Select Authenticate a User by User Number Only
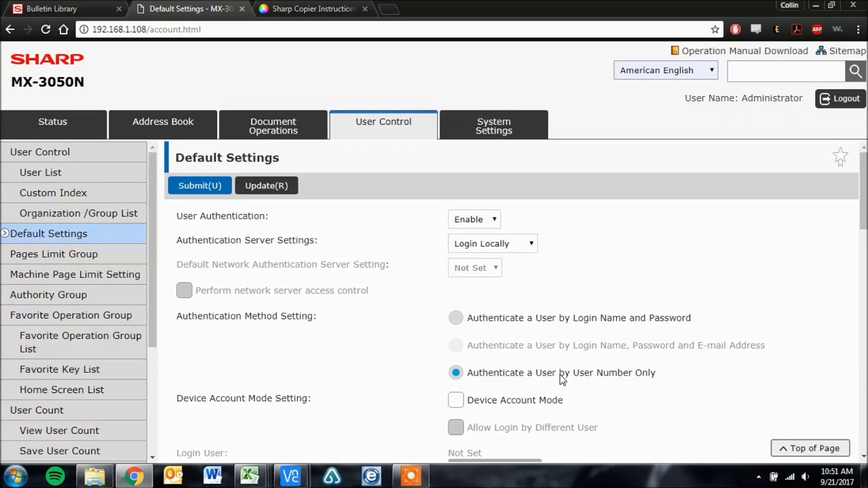Image resolution: width=868 pixels, height=488 pixels. [x=456, y=373]
